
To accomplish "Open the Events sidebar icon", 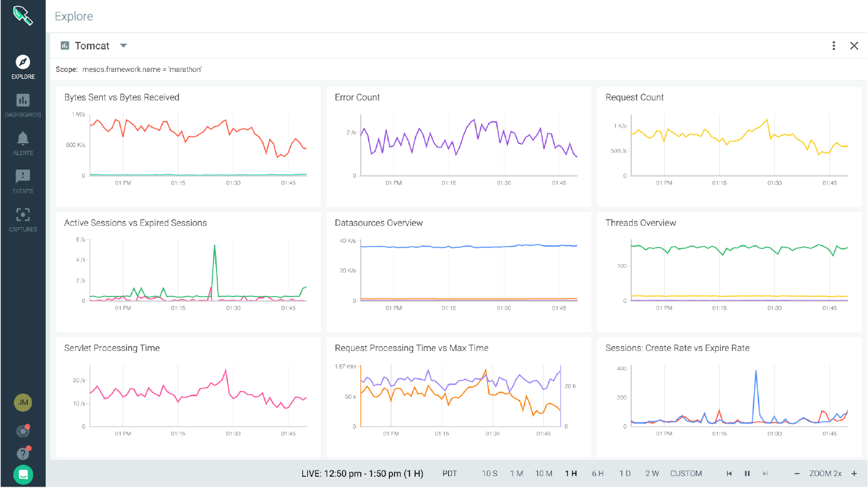I will pyautogui.click(x=23, y=176).
